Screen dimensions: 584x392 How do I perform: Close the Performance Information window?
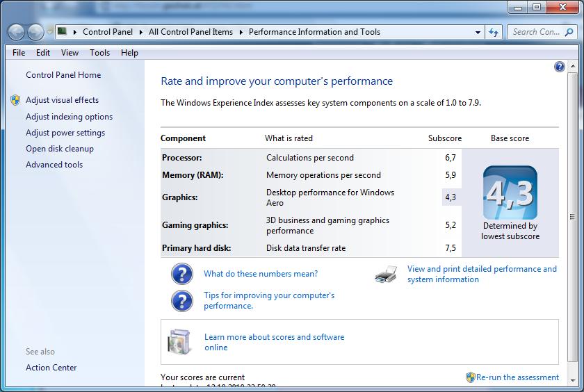(x=562, y=7)
